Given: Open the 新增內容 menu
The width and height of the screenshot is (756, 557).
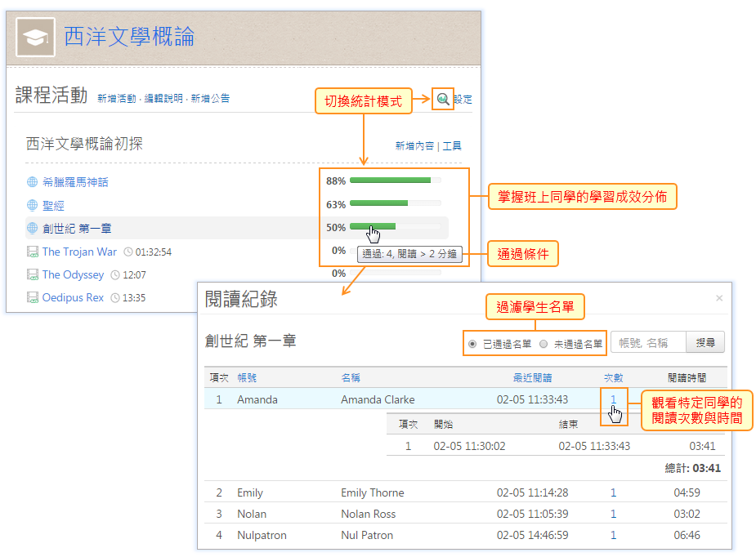Looking at the screenshot, I should [x=415, y=146].
